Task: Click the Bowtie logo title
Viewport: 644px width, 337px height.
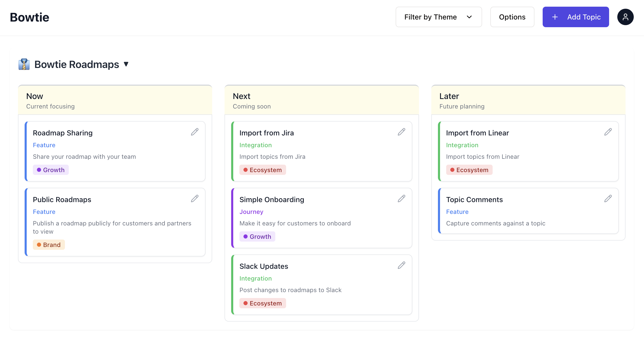Action: point(30,17)
